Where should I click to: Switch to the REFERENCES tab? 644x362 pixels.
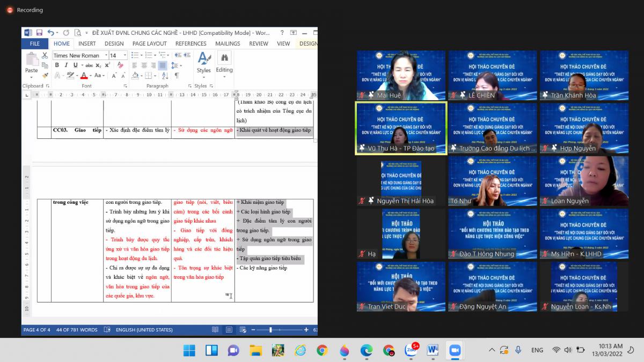pos(191,43)
